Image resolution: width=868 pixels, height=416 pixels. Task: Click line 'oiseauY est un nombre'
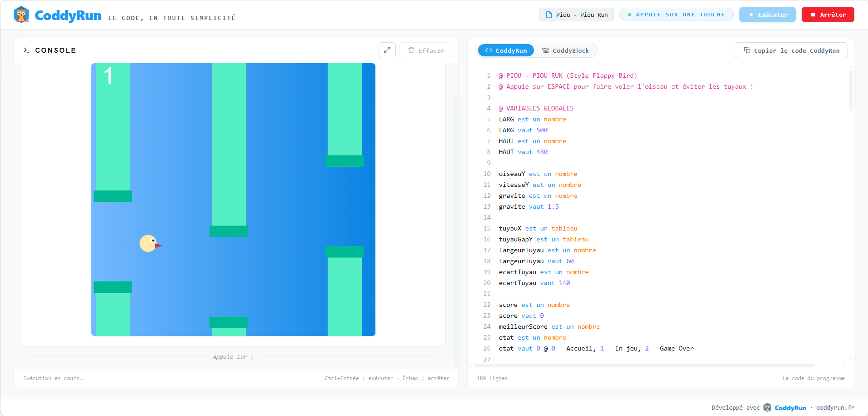(x=538, y=174)
